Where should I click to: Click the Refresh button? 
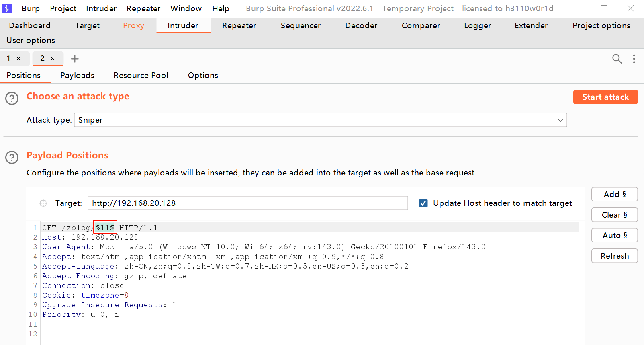point(615,256)
